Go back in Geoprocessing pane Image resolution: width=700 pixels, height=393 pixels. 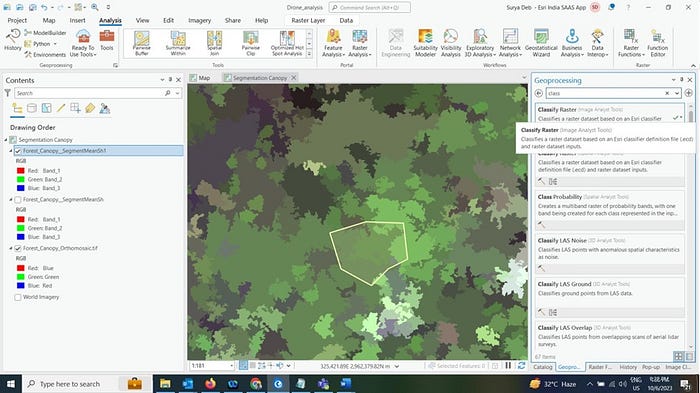539,93
